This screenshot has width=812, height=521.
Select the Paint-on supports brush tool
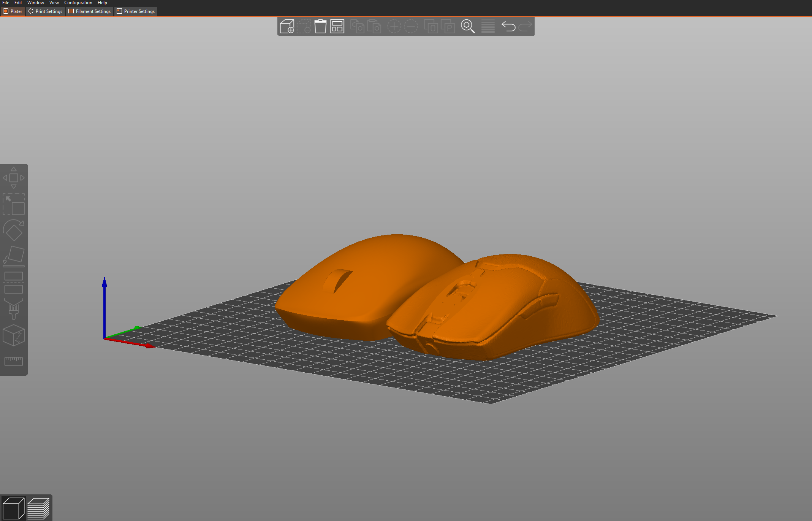point(14,309)
